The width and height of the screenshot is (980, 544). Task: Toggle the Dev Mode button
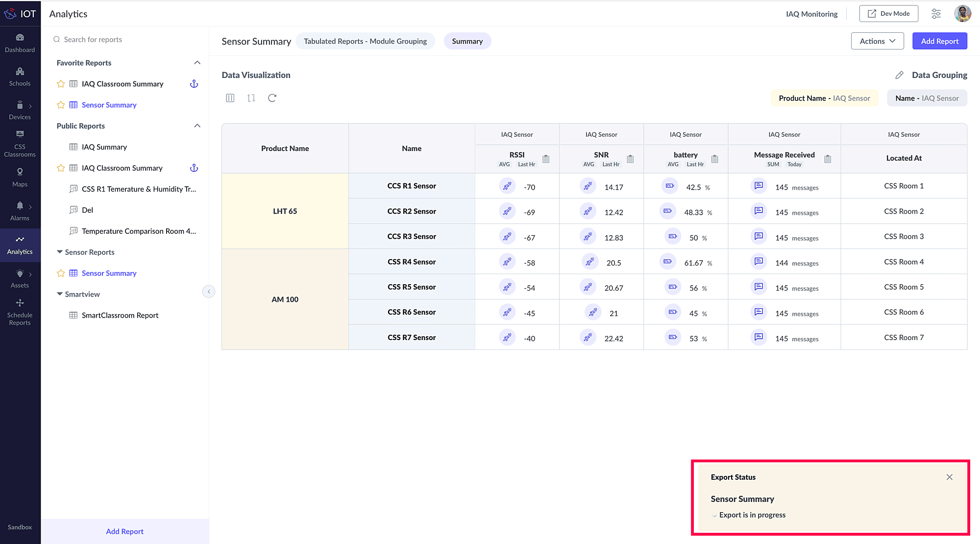[888, 14]
